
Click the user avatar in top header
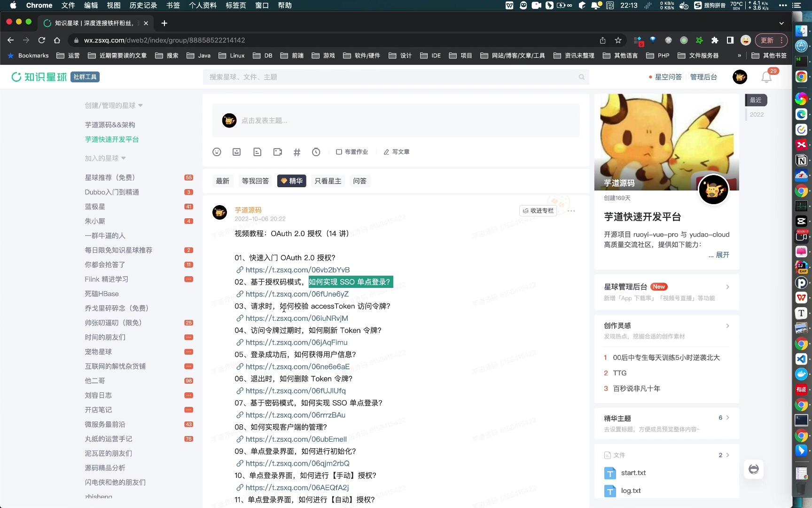pos(740,77)
